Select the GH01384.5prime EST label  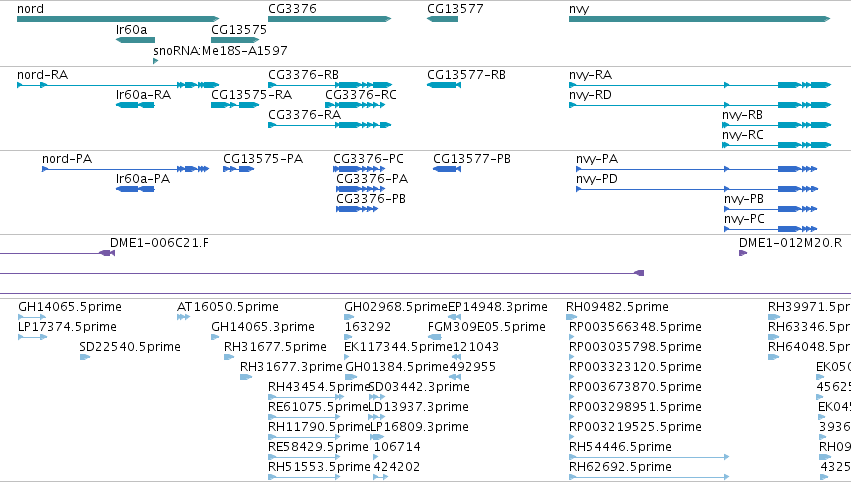[397, 367]
